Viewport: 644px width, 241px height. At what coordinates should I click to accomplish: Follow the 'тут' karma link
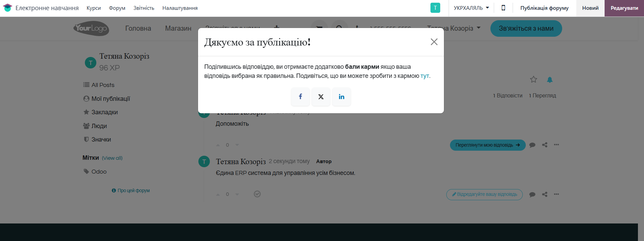point(424,76)
